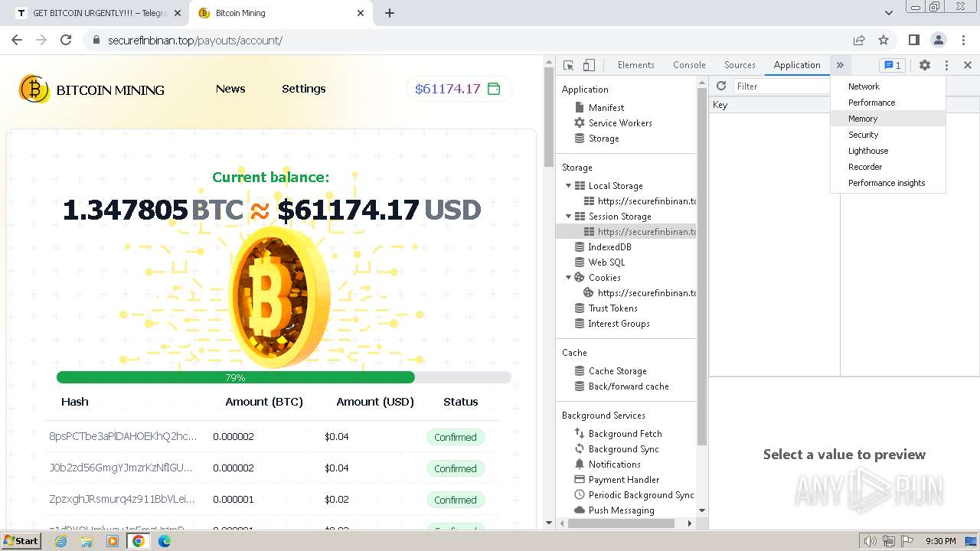
Task: Open Chrome three-dot menu
Action: (x=962, y=40)
